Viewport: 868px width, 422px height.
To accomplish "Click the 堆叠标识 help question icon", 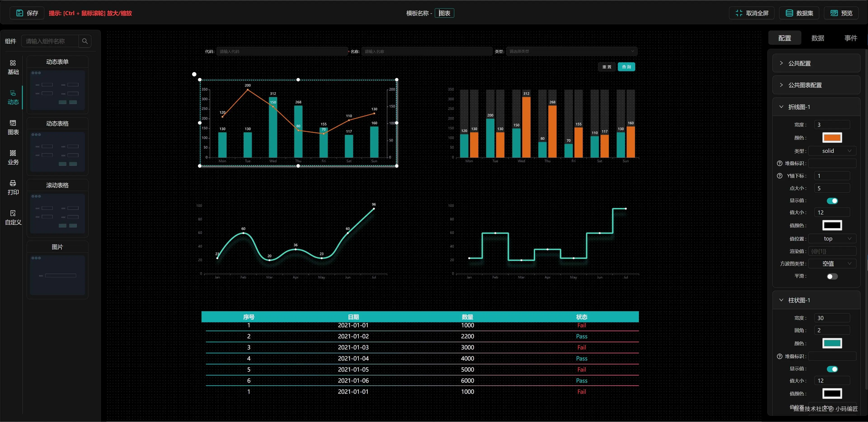I will 779,163.
